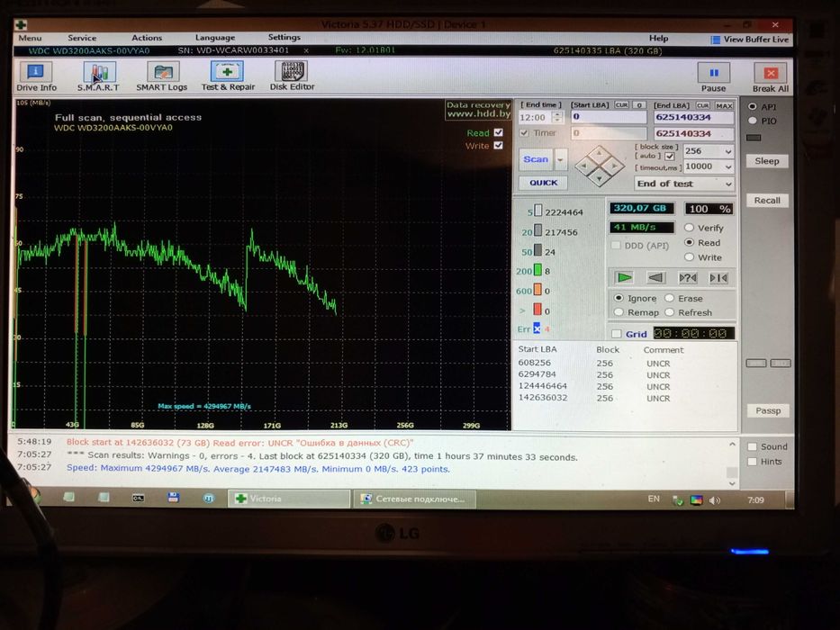Click the View Buffer Live icon
This screenshot has height=630, width=840.
715,40
